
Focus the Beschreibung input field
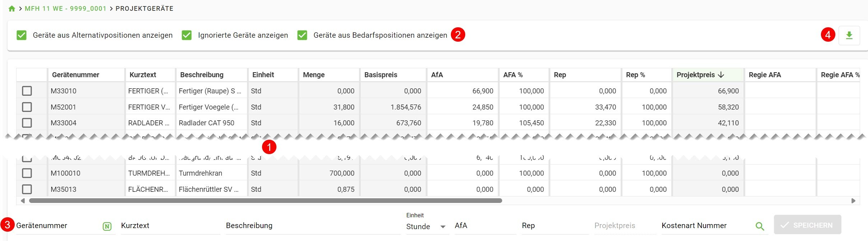click(313, 226)
